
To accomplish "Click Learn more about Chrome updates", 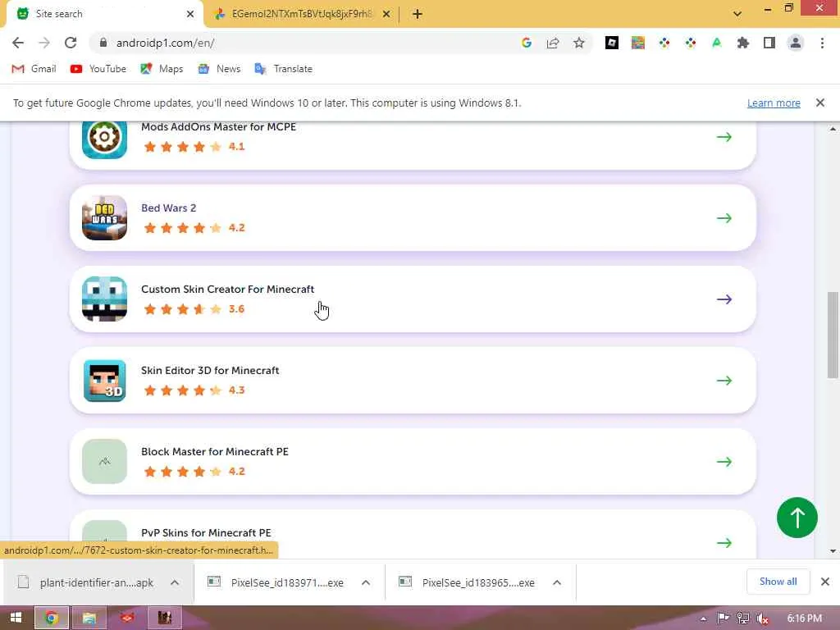I will (x=774, y=103).
